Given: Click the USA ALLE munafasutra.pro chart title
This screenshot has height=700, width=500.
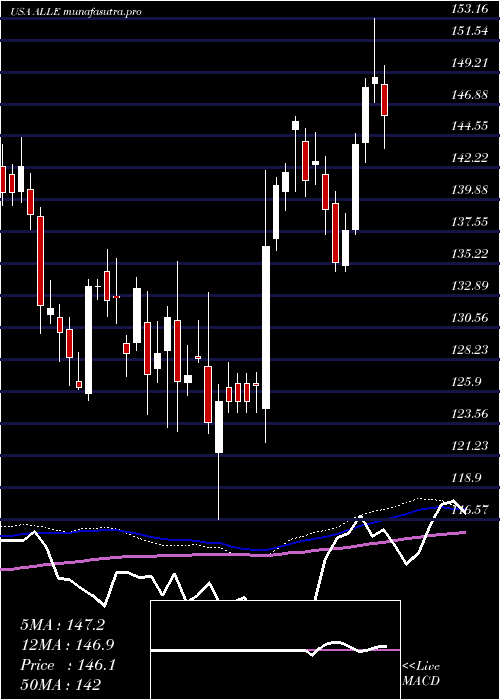Looking at the screenshot, I should point(77,12).
